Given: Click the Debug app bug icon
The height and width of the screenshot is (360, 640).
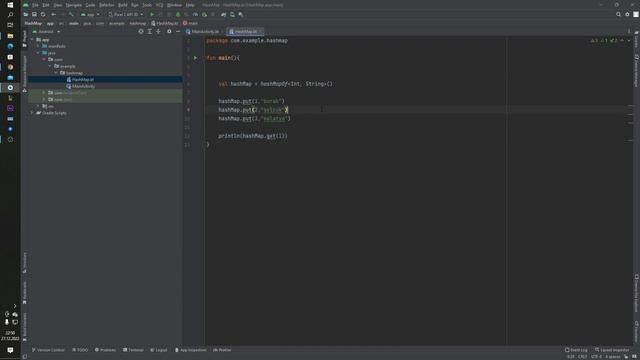Looking at the screenshot, I should pos(178,14).
